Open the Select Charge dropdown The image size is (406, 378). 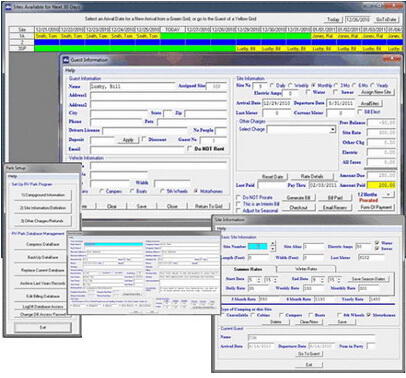pyautogui.click(x=333, y=129)
